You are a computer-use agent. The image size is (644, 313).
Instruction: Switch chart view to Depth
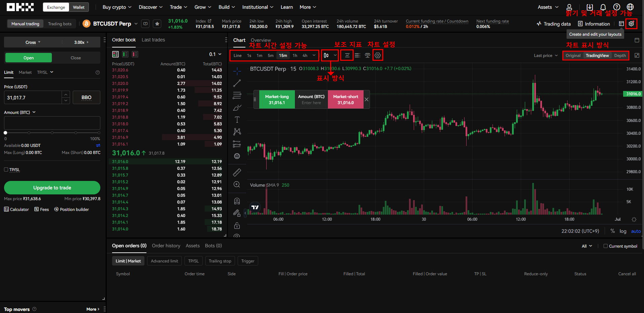tap(620, 56)
